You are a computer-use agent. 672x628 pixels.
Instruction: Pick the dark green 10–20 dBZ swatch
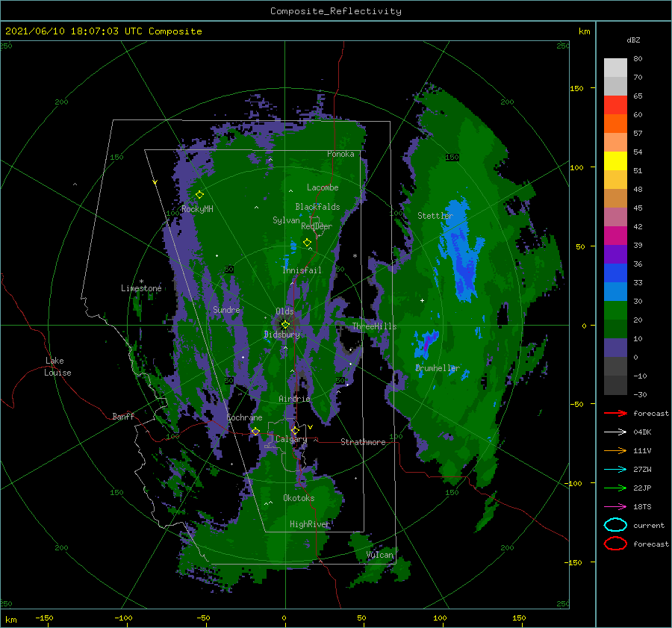point(615,329)
